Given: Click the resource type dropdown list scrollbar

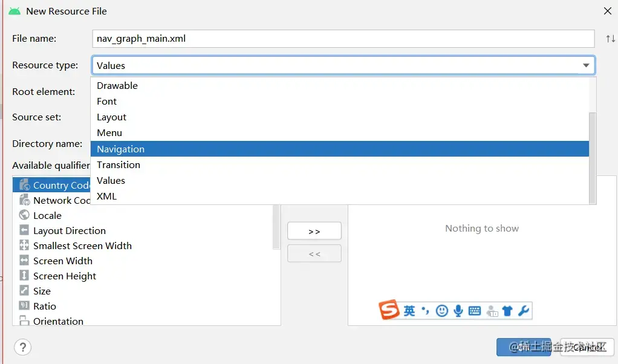Looking at the screenshot, I should pyautogui.click(x=593, y=158).
